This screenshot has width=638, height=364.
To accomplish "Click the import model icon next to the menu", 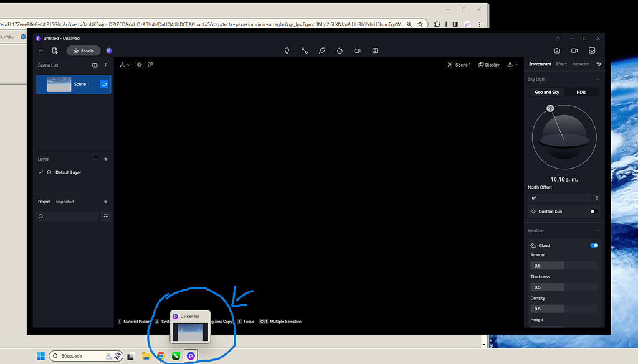I will coord(55,50).
